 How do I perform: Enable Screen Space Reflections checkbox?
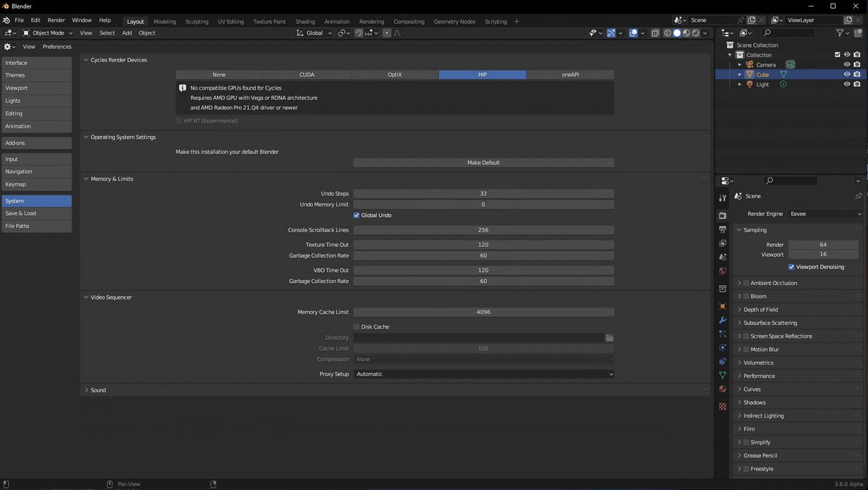click(x=746, y=337)
